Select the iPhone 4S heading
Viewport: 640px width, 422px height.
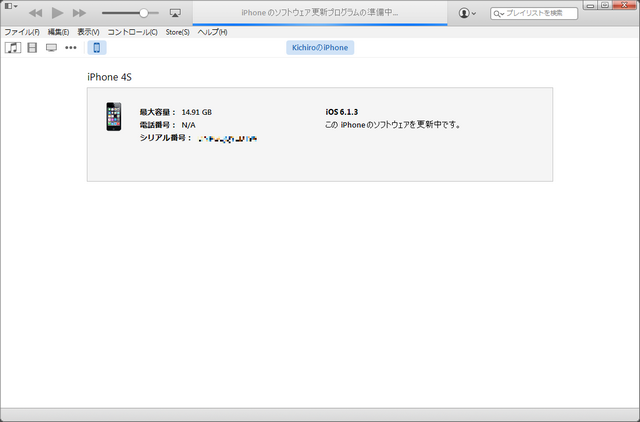pos(109,77)
